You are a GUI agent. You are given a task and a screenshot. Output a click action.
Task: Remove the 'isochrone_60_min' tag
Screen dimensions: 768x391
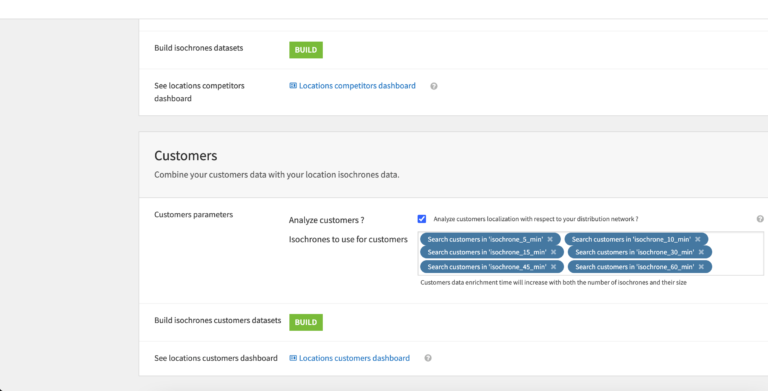click(701, 267)
